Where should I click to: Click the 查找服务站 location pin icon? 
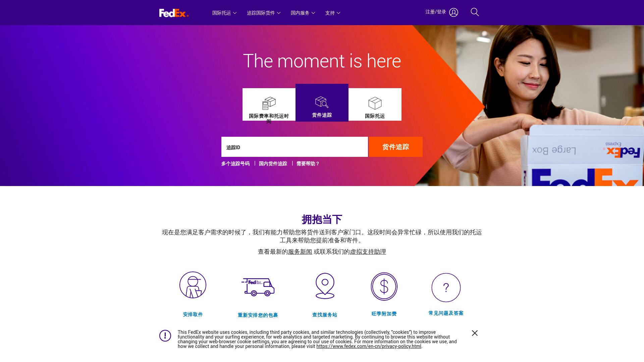point(325,286)
